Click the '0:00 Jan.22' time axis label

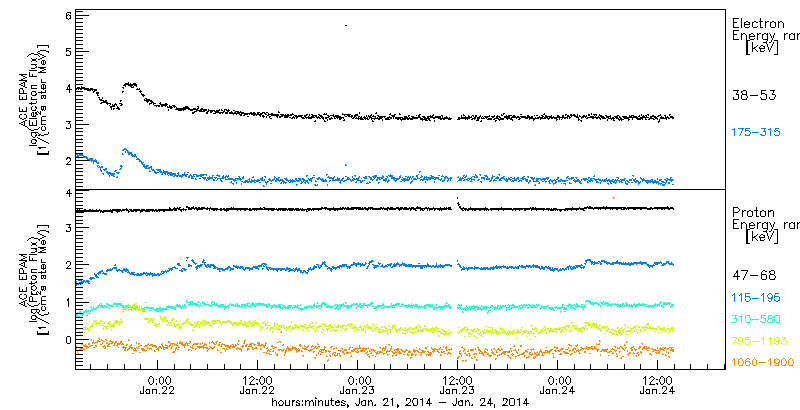(158, 386)
